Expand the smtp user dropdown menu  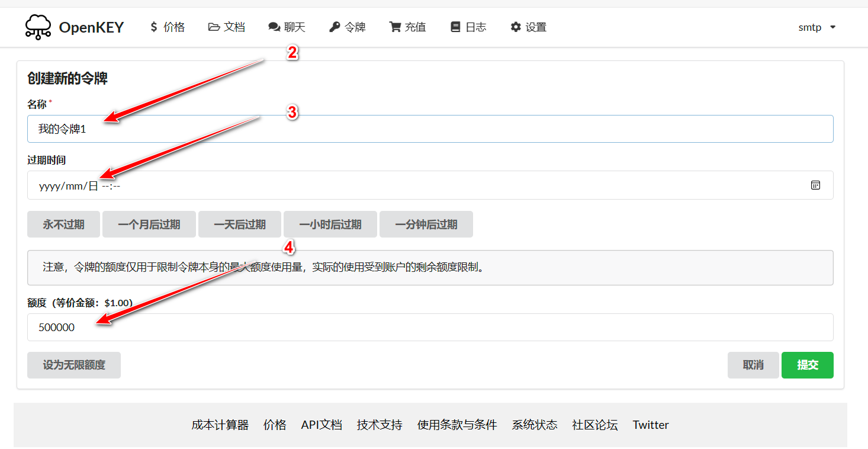[x=817, y=27]
